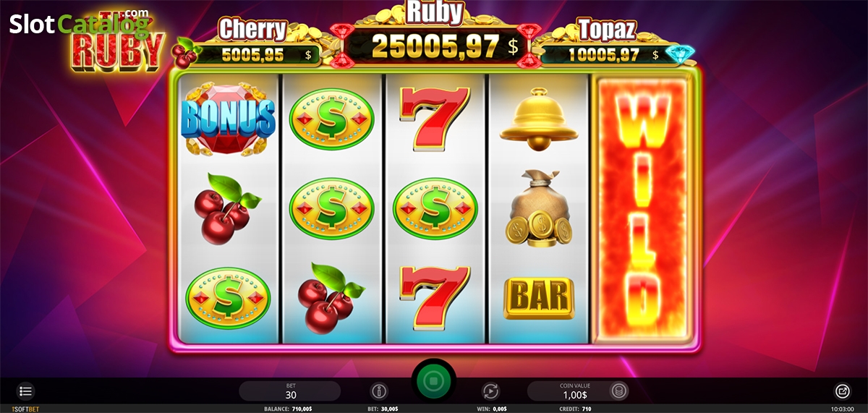Stop the spin with green button

pos(433,380)
